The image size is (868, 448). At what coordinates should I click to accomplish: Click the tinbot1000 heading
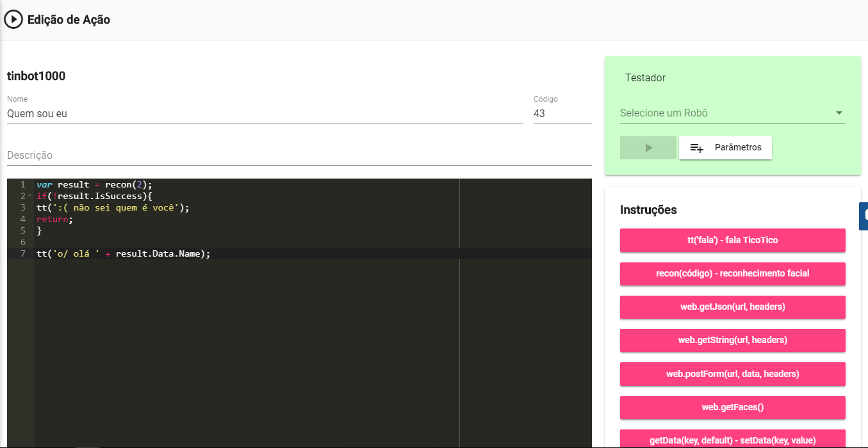(37, 76)
